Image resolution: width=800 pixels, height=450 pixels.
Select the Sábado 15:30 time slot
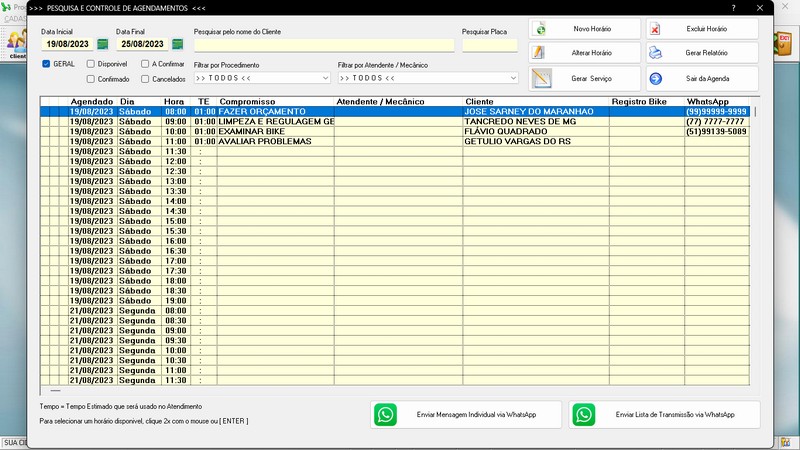[395, 231]
